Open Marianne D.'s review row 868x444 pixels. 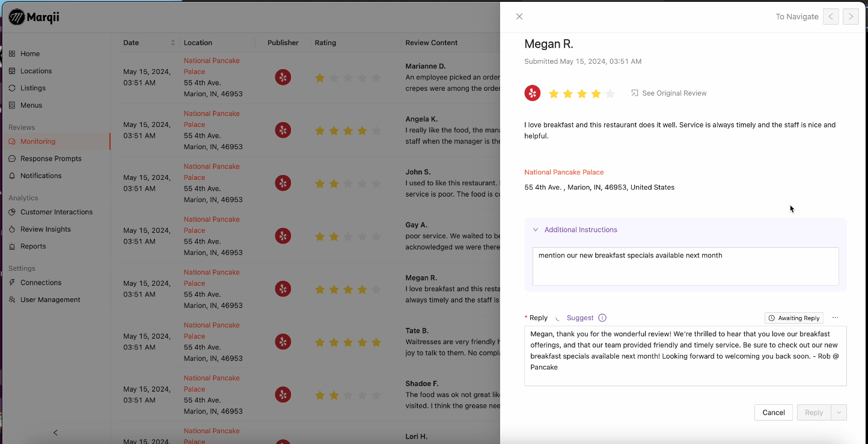click(310, 78)
